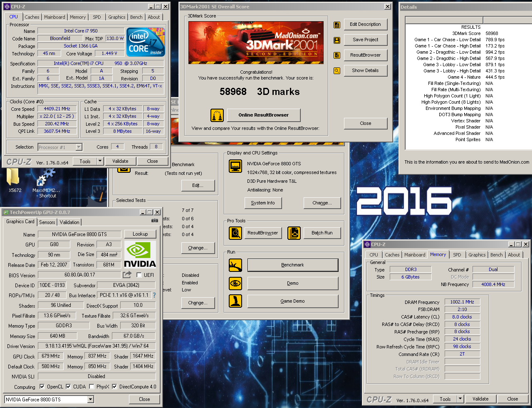The width and height of the screenshot is (532, 408).
Task: Click the System Info button
Action: pos(263,203)
